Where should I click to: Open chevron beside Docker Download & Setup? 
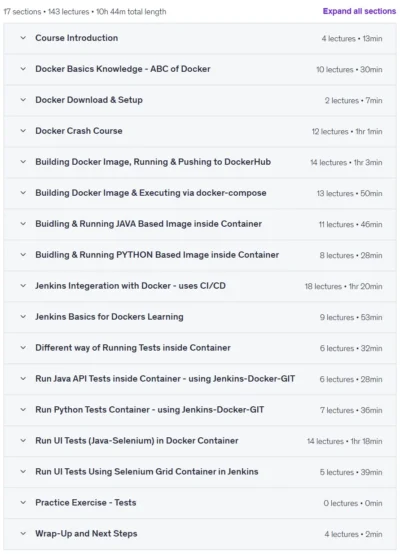pyautogui.click(x=23, y=100)
